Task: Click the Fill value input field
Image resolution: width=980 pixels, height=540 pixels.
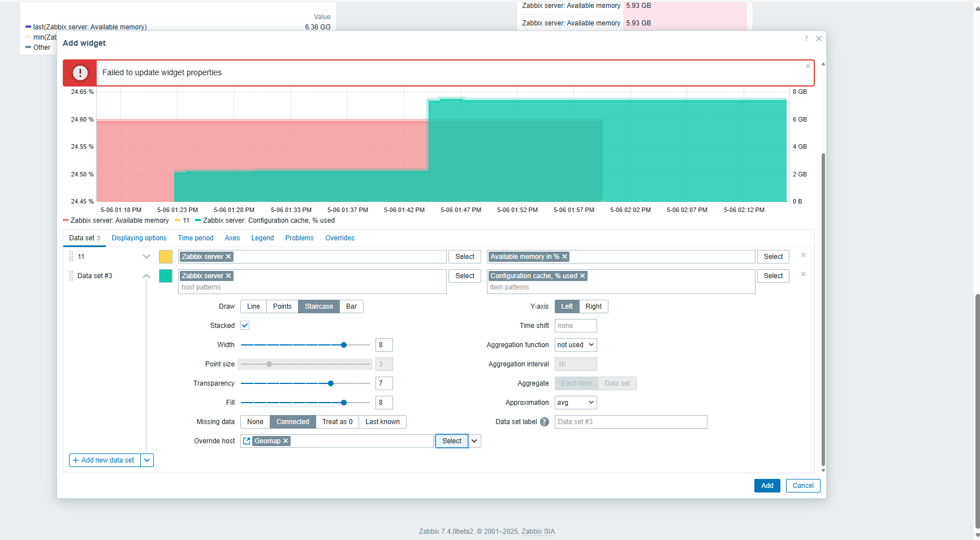Action: click(384, 403)
